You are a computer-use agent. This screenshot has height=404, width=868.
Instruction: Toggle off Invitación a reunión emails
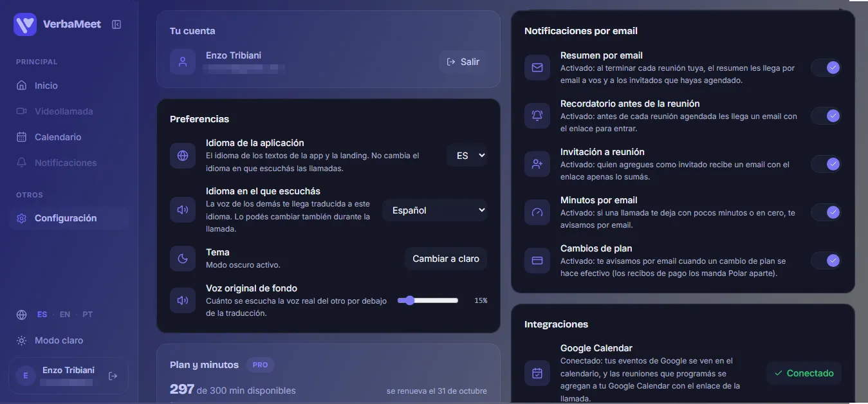coord(826,164)
